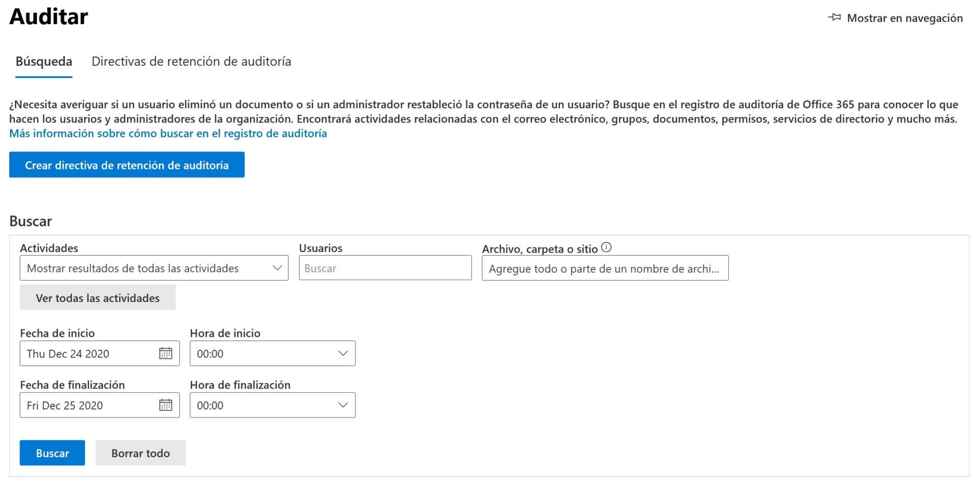Open the Hora de finalización time dropdown
The width and height of the screenshot is (980, 494).
[273, 405]
